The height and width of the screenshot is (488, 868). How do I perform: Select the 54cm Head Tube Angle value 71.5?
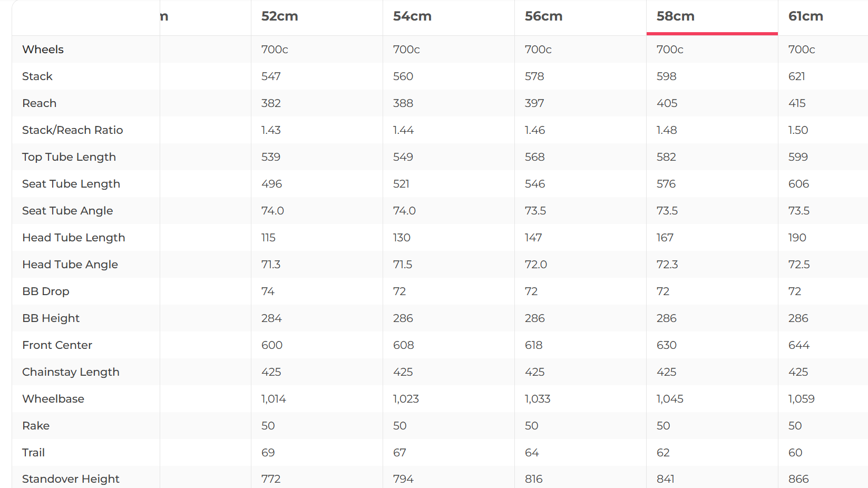pos(403,265)
